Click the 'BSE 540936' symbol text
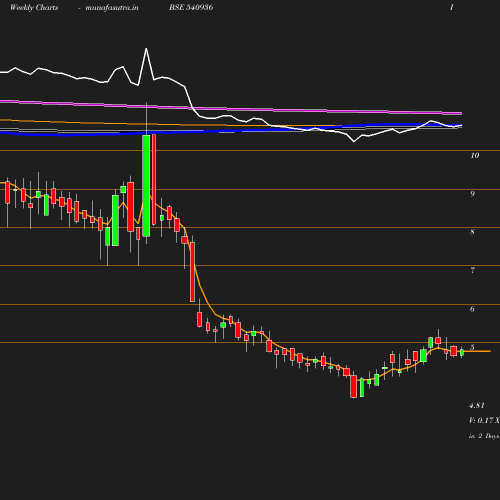This screenshot has height=500, width=500. tap(191, 8)
